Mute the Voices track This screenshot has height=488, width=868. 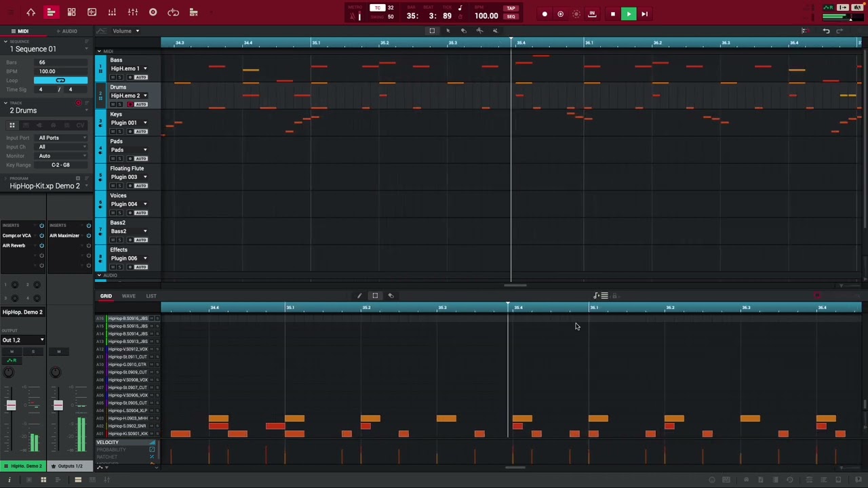click(113, 213)
